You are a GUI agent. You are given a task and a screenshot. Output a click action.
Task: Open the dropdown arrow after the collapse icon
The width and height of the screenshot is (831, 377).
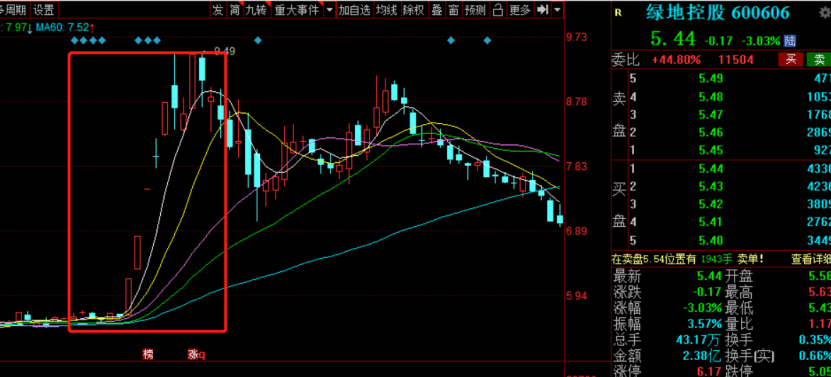556,10
